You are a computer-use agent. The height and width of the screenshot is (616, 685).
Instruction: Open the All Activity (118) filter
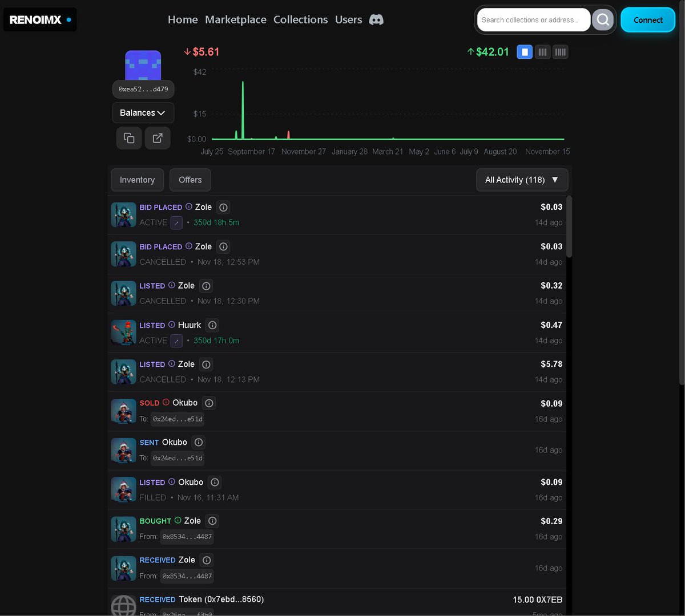coord(522,180)
